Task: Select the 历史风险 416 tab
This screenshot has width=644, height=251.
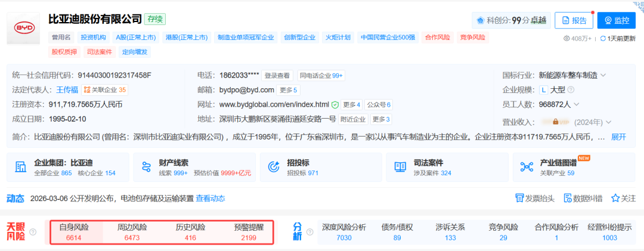Action: pyautogui.click(x=191, y=232)
